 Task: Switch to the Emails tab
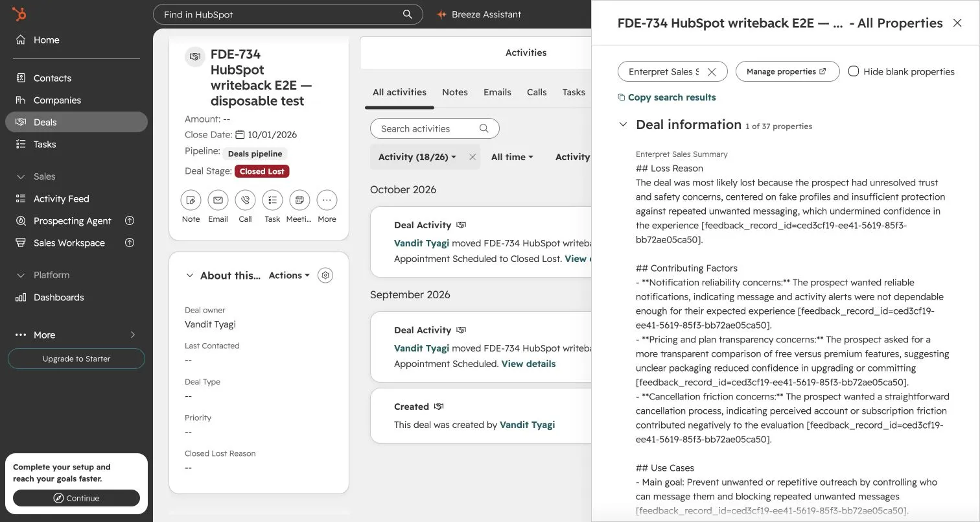[x=497, y=92]
